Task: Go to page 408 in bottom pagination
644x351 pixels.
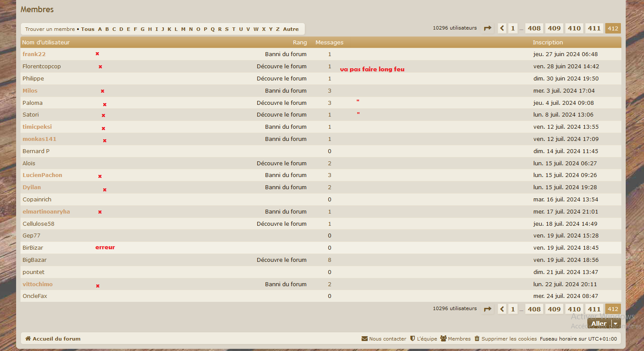Action: (x=534, y=309)
